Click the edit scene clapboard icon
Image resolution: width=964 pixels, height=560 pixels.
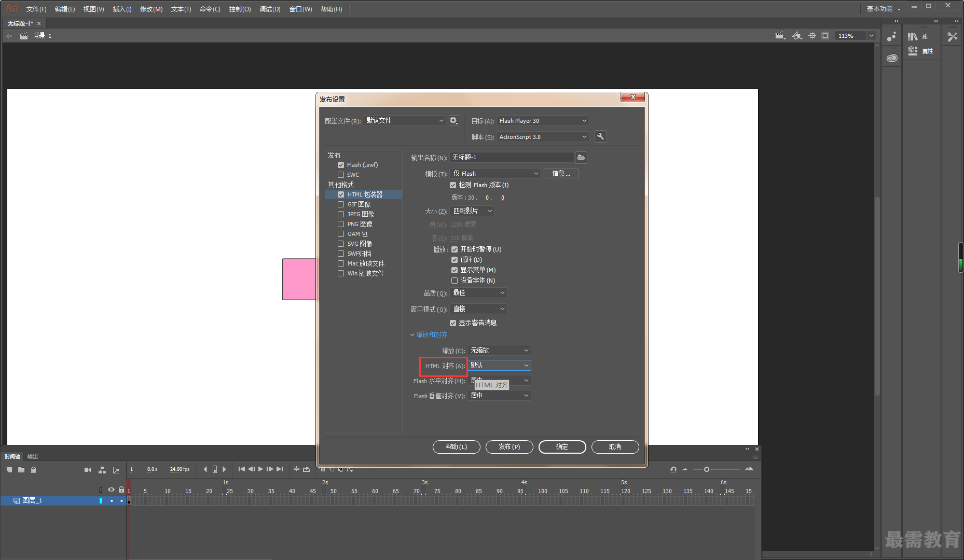tap(780, 36)
